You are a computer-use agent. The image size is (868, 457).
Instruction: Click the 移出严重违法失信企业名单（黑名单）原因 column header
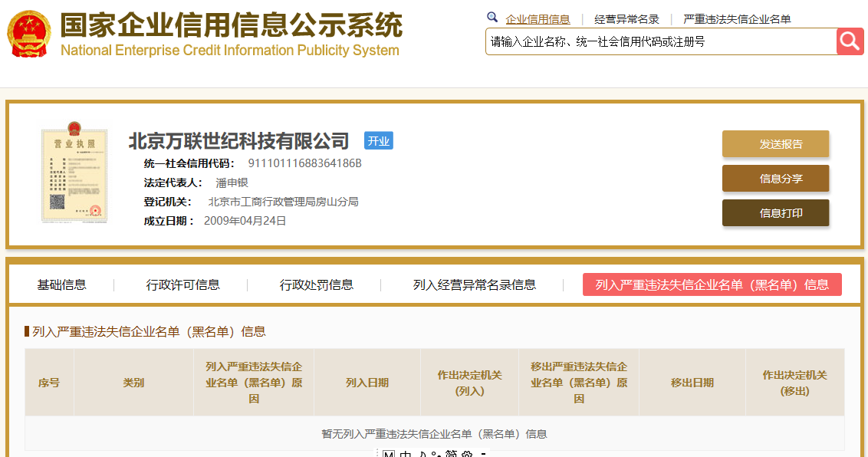(578, 383)
